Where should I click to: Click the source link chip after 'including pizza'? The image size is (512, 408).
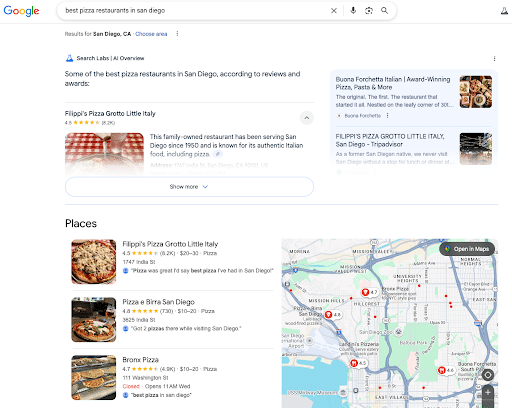218,154
